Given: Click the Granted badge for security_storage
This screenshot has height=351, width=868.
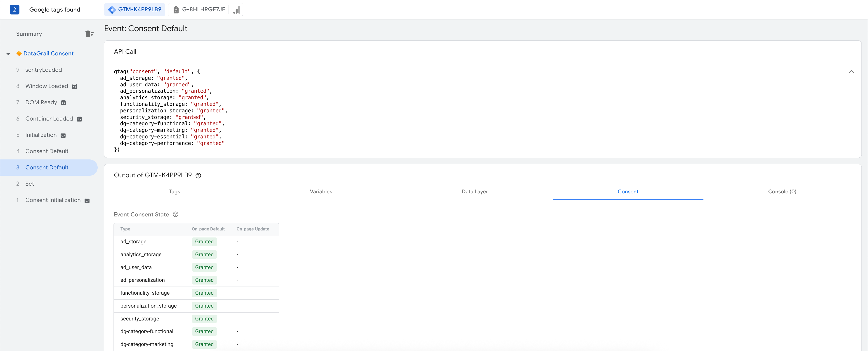Looking at the screenshot, I should [x=204, y=319].
